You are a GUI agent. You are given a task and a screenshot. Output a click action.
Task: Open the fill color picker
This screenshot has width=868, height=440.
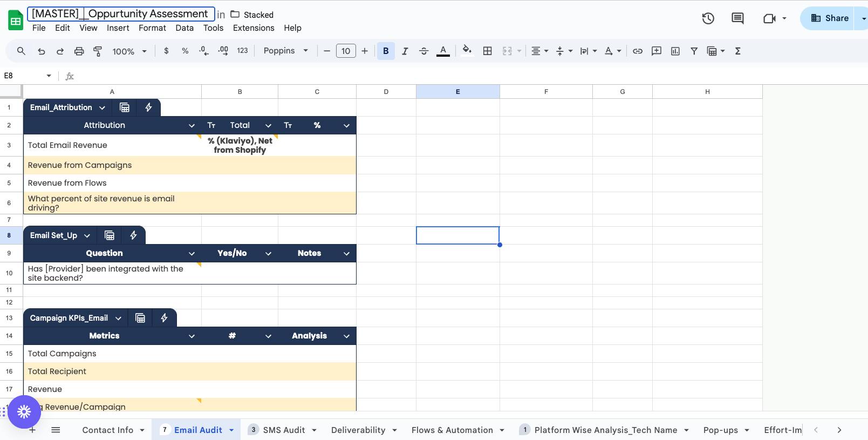467,51
